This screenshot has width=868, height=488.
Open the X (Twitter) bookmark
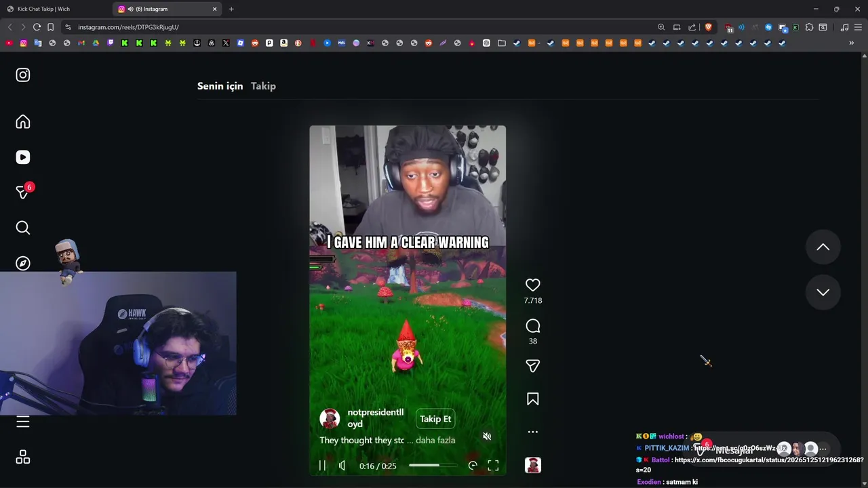226,43
